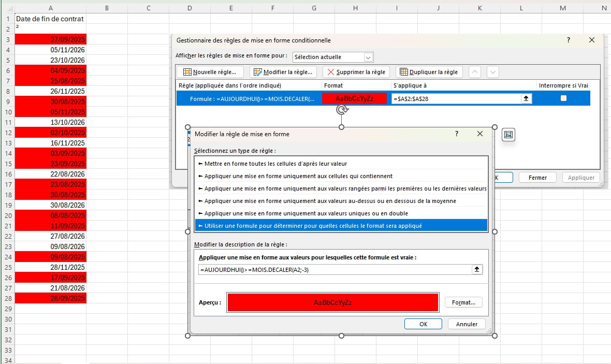Image resolution: width=611 pixels, height=364 pixels.
Task: Click the red AaBbCcYyZz format preview in rule row
Action: point(354,98)
